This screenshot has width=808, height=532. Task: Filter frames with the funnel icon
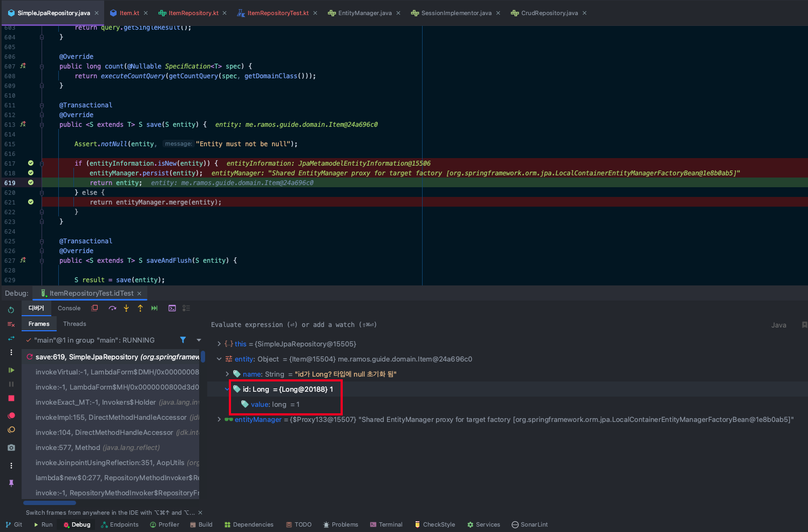pyautogui.click(x=183, y=340)
